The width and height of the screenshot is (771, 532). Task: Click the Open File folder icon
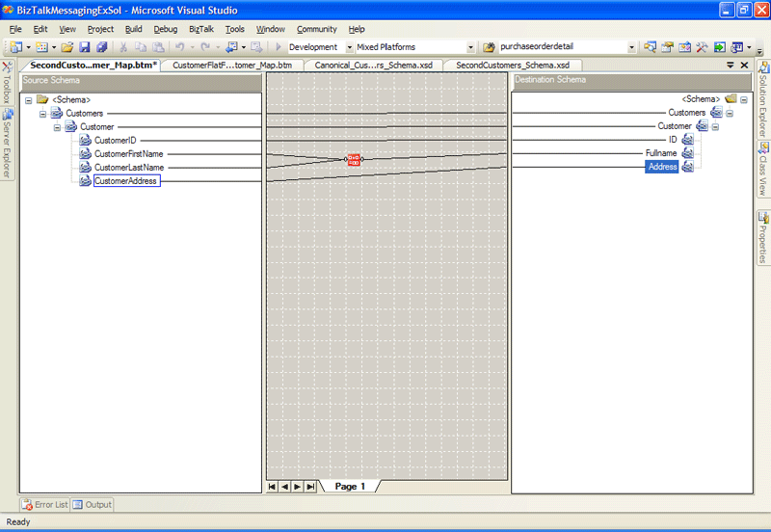[x=67, y=47]
